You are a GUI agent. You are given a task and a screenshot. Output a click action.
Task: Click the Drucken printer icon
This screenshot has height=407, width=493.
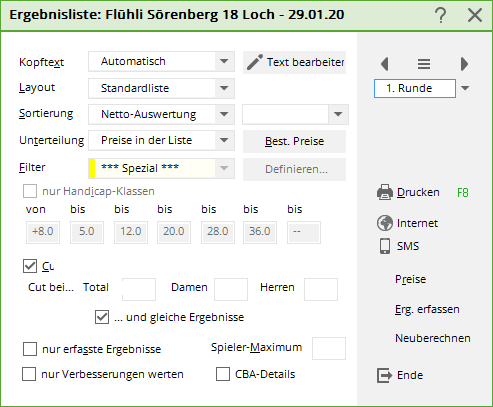click(x=385, y=192)
